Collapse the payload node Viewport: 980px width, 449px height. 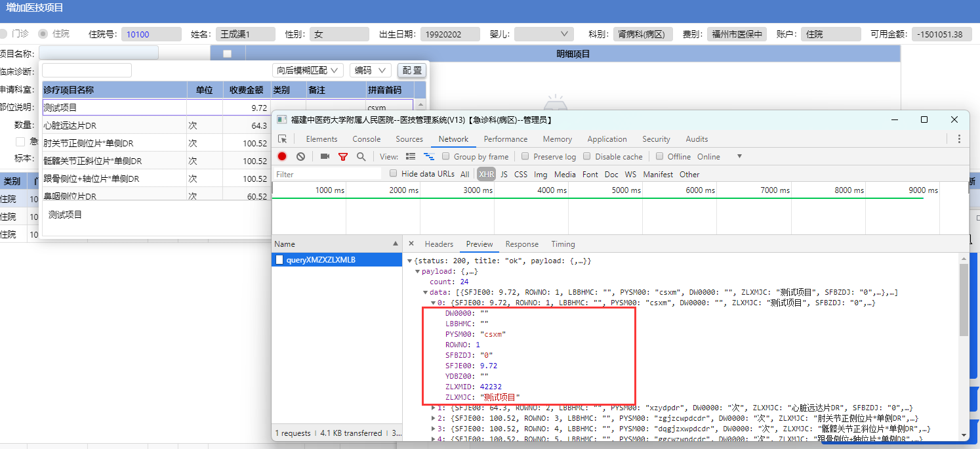(x=417, y=271)
